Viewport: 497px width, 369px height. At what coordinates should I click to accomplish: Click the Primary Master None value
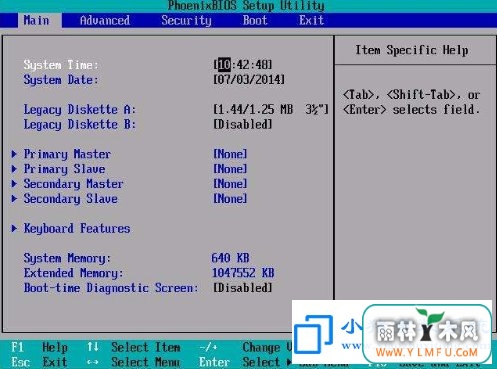pyautogui.click(x=230, y=154)
